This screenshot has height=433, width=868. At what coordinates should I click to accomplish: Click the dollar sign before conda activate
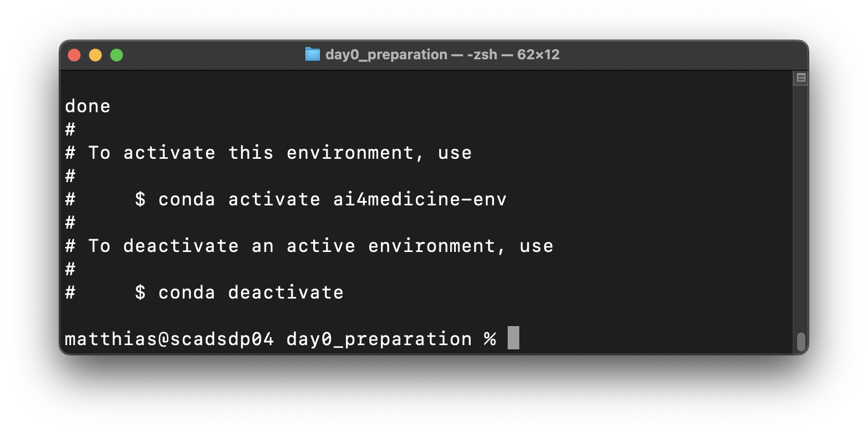click(140, 200)
